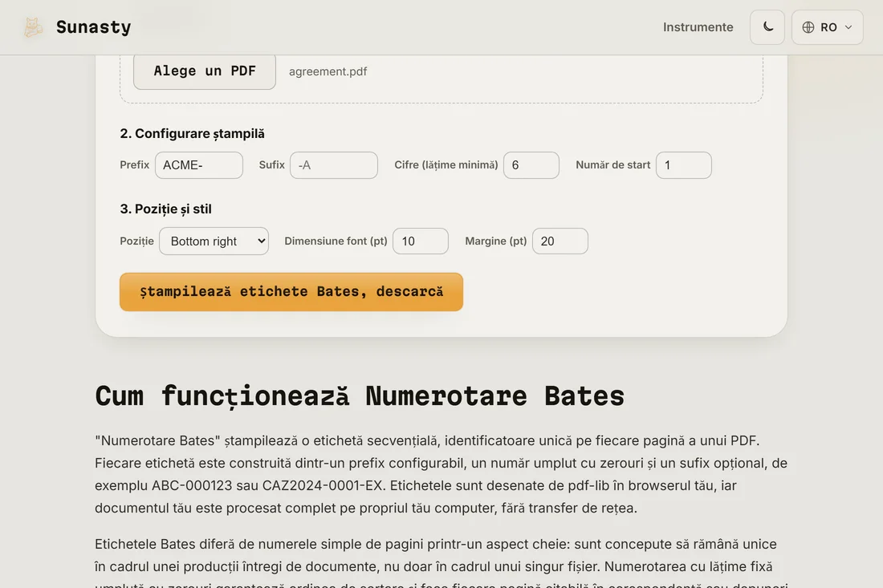Click the chevron arrow beside RO

pos(848,27)
